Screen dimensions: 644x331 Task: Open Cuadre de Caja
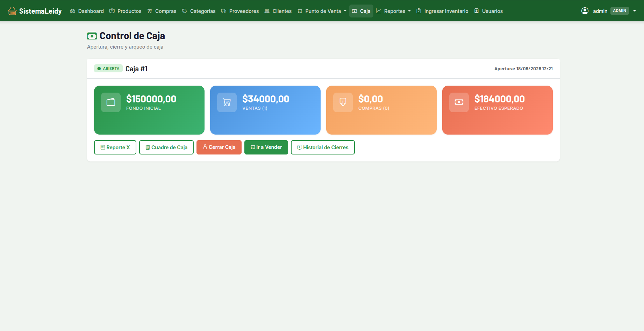[166, 147]
